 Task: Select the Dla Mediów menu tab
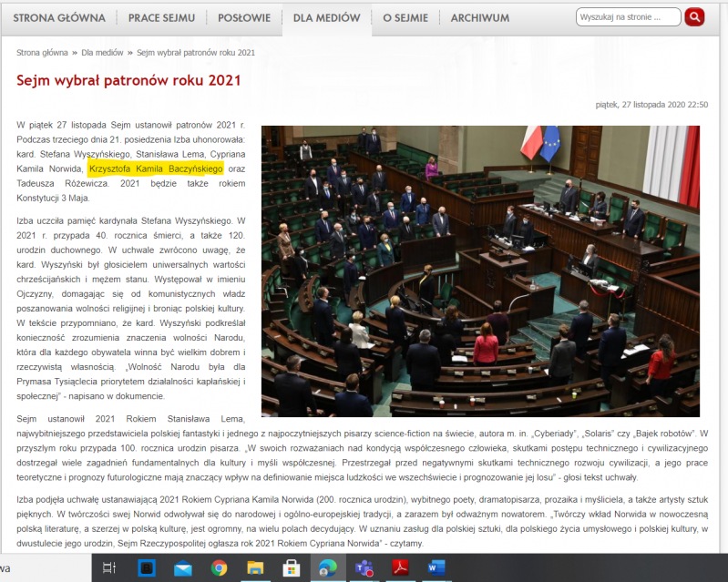point(327,18)
